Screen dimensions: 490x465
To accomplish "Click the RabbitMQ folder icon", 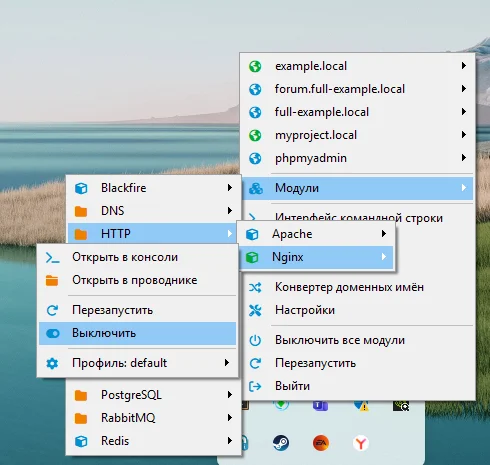I will [81, 418].
